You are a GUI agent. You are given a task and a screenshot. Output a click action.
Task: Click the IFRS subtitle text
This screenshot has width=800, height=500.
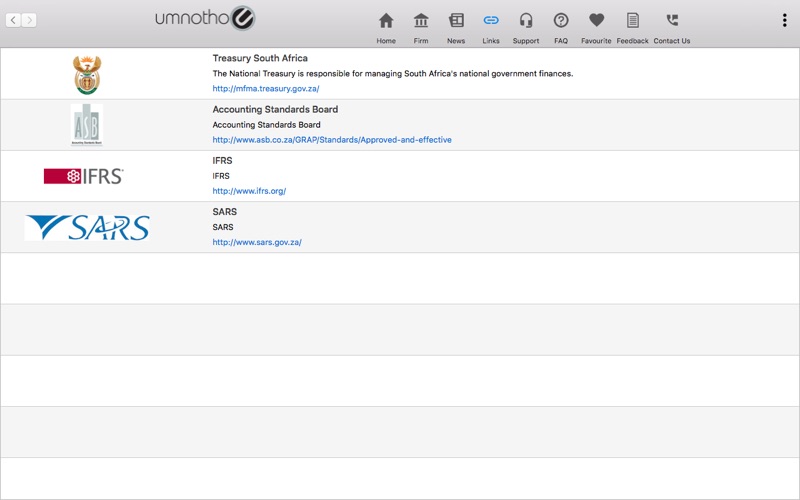pyautogui.click(x=221, y=176)
